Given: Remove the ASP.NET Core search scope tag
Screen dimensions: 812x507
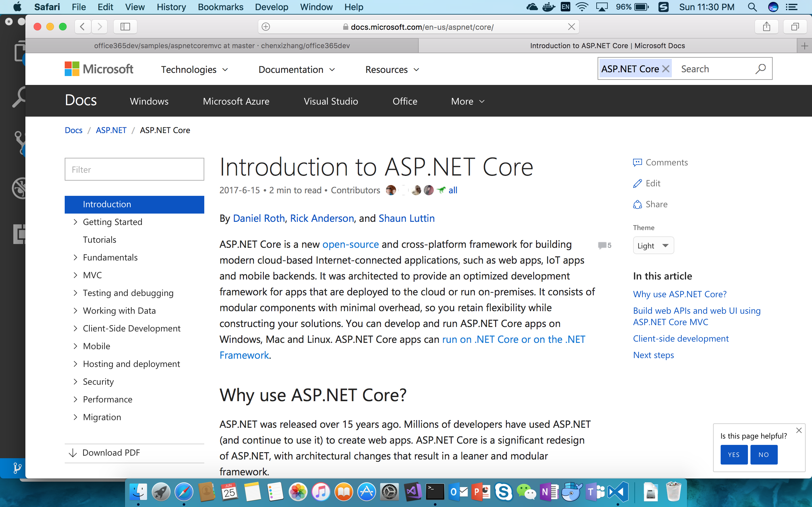Looking at the screenshot, I should click(x=666, y=69).
